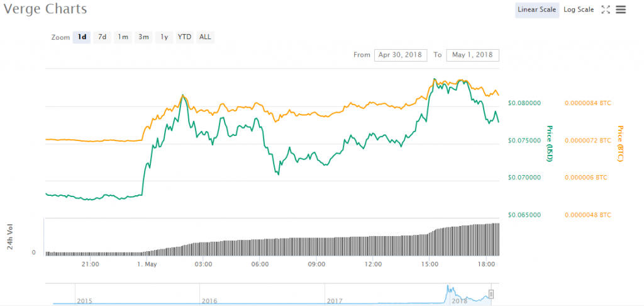Viewport: 644px width, 306px height.
Task: Select the 21:00 time axis label
Action: [90, 264]
